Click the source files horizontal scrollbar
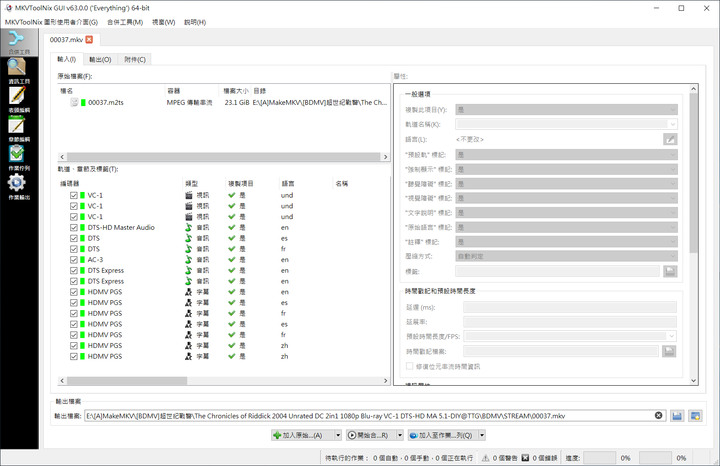Screen dimensions: 720x466 pos(224,157)
